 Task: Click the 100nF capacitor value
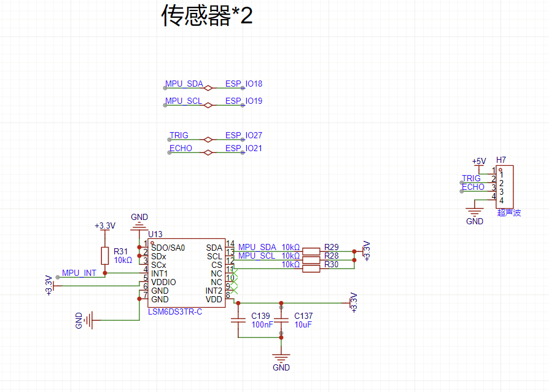tap(262, 325)
